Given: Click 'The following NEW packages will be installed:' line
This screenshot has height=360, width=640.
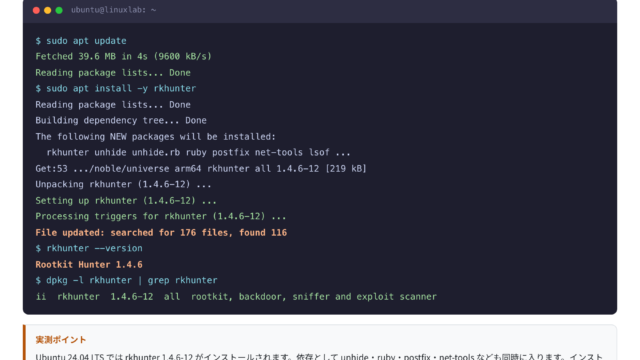Looking at the screenshot, I should [156, 137].
